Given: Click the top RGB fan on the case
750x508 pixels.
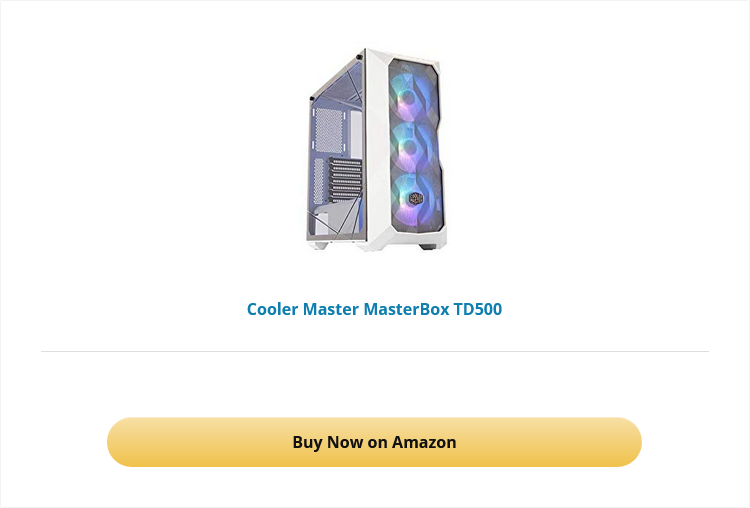Looking at the screenshot, I should pos(410,99).
